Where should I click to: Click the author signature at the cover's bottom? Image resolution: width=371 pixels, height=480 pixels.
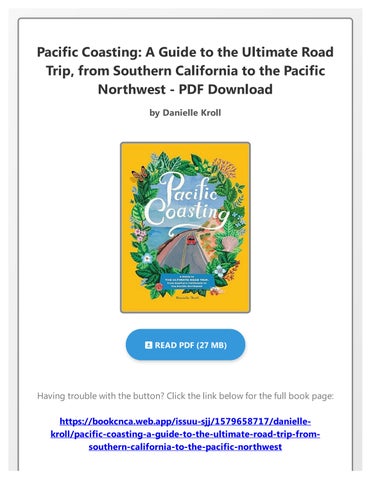(187, 298)
